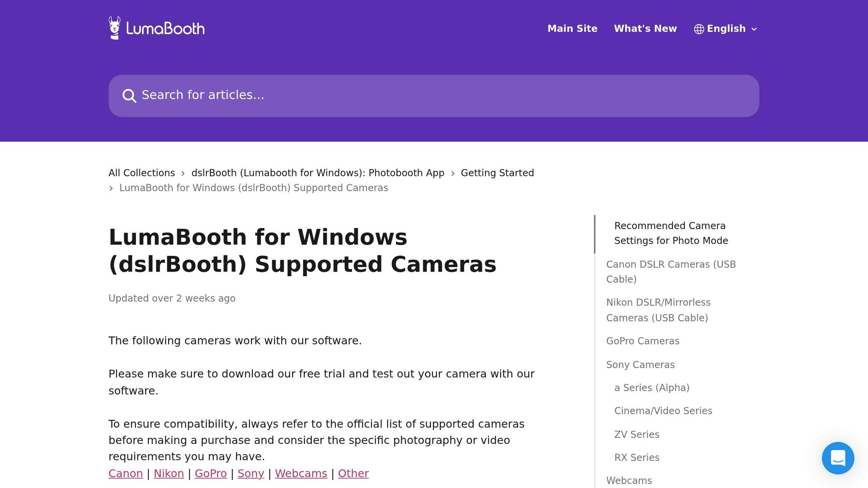Select Canon DSLR Cameras (USB Cable) in contents
Image resolution: width=868 pixels, height=488 pixels.
click(x=671, y=272)
